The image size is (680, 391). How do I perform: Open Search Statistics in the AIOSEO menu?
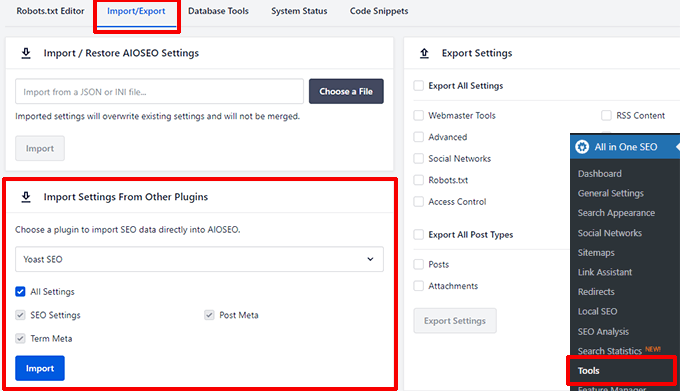[609, 351]
